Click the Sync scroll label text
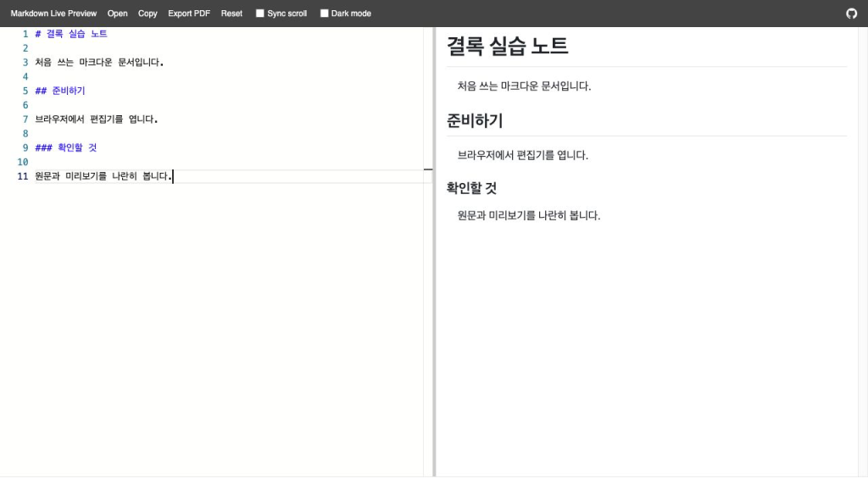The image size is (868, 488). [287, 14]
